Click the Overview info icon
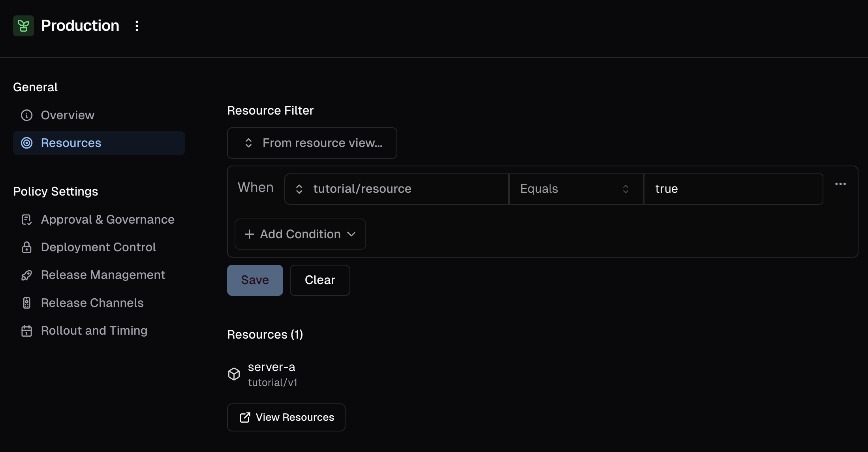The height and width of the screenshot is (452, 868). (x=26, y=115)
